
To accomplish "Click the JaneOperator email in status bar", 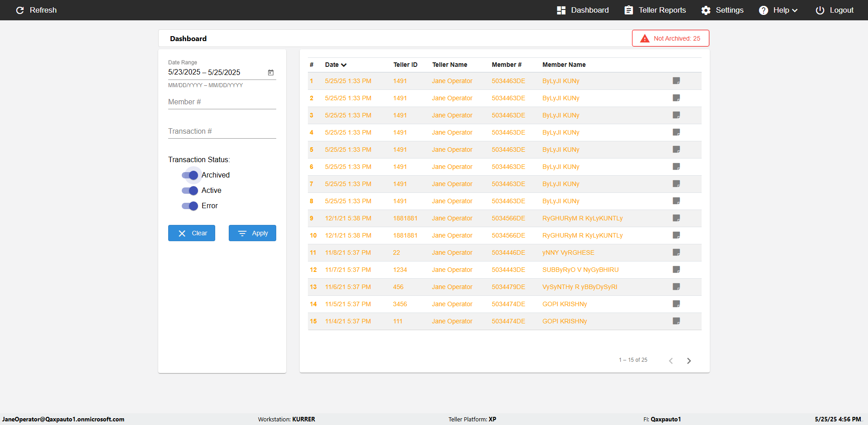I will point(63,419).
